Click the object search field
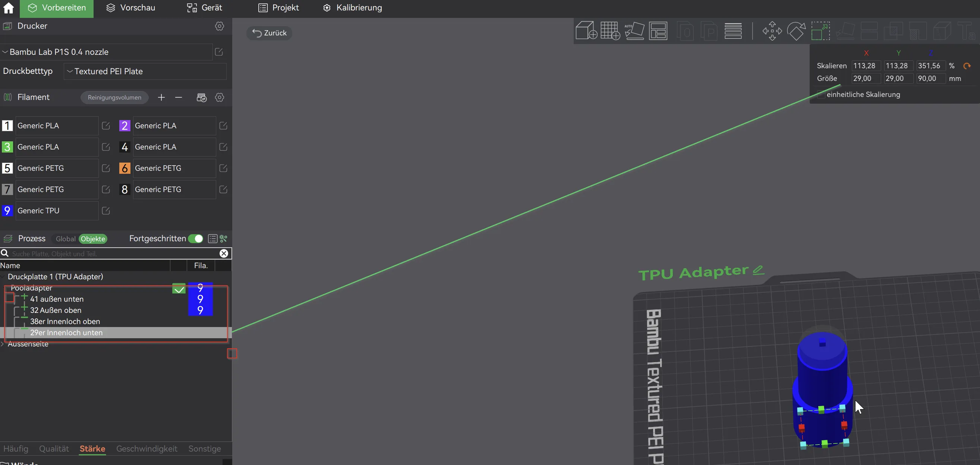This screenshot has height=465, width=980. coord(114,254)
